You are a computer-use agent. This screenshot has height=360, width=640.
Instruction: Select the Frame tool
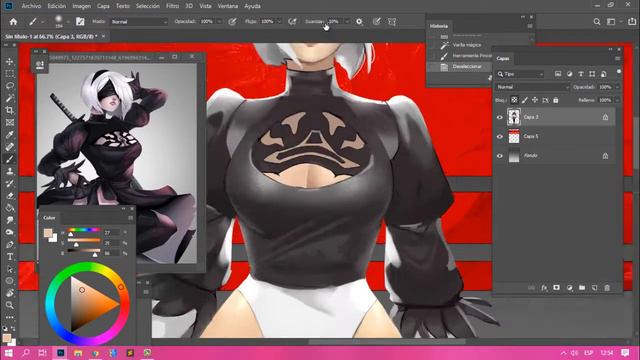(x=10, y=122)
